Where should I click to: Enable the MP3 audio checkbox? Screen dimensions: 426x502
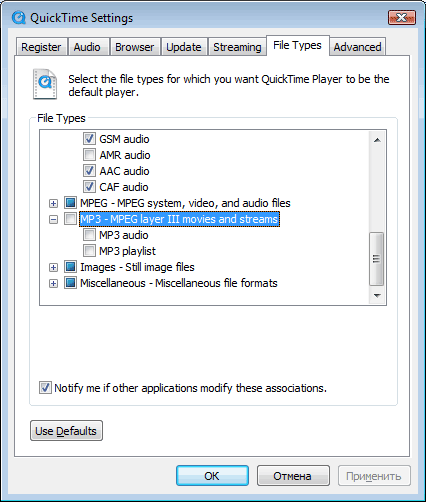coord(89,235)
